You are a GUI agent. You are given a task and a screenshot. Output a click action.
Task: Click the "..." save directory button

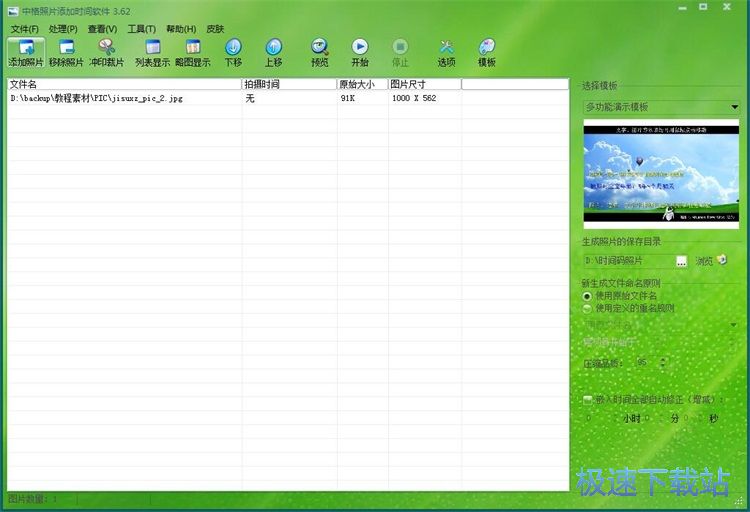pos(682,261)
